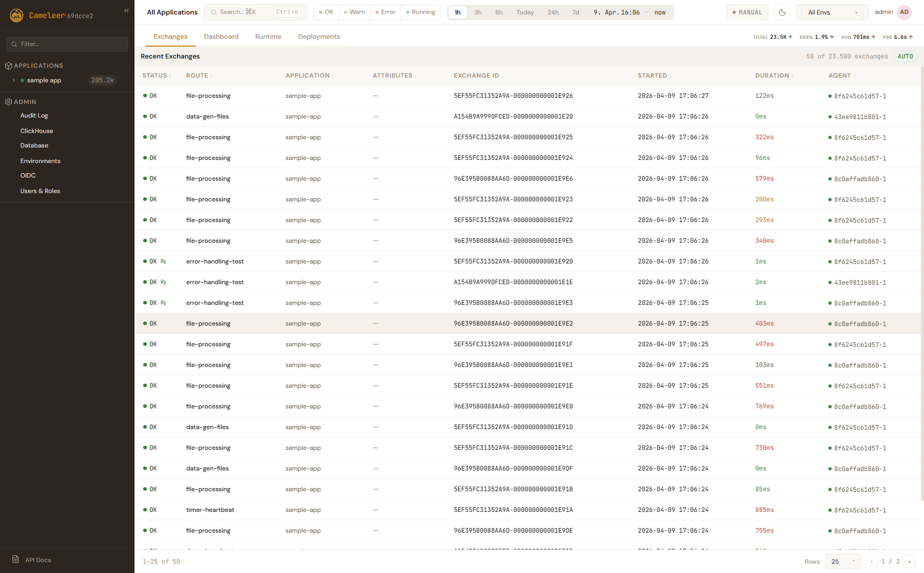Open the Audit Log admin link
Image resolution: width=924 pixels, height=573 pixels.
[x=34, y=115]
